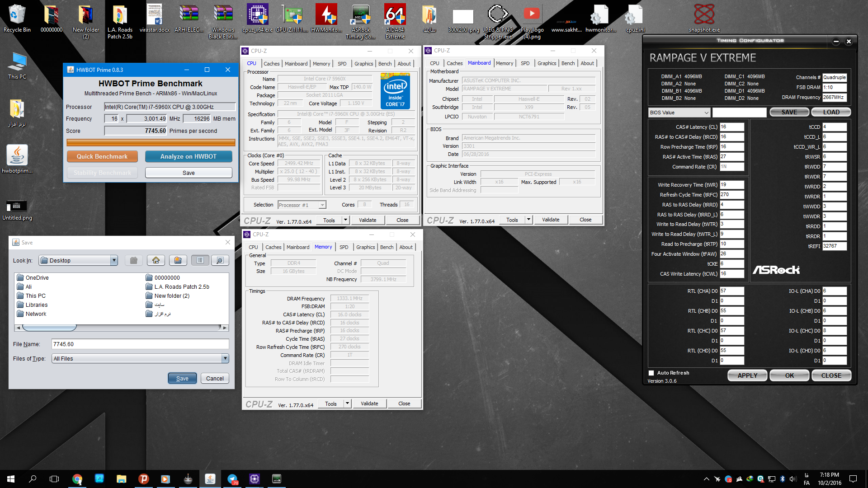Expand Tools arrow in CPU-Z CPU window
The image size is (868, 488).
tap(346, 220)
